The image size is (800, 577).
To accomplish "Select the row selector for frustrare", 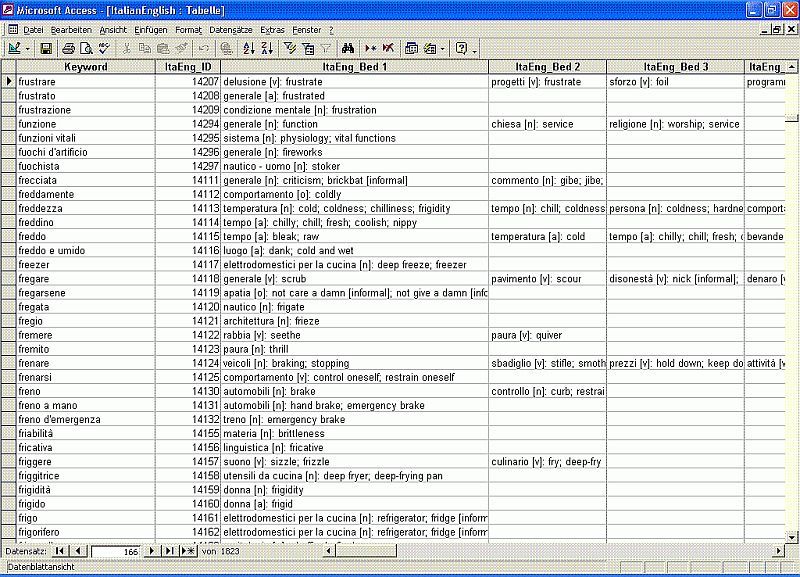I will (9, 81).
